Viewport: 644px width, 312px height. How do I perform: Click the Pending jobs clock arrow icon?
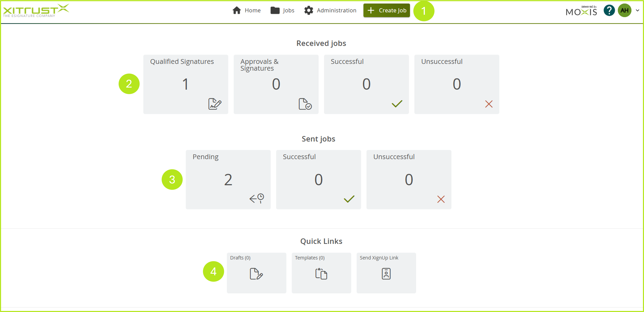(256, 199)
